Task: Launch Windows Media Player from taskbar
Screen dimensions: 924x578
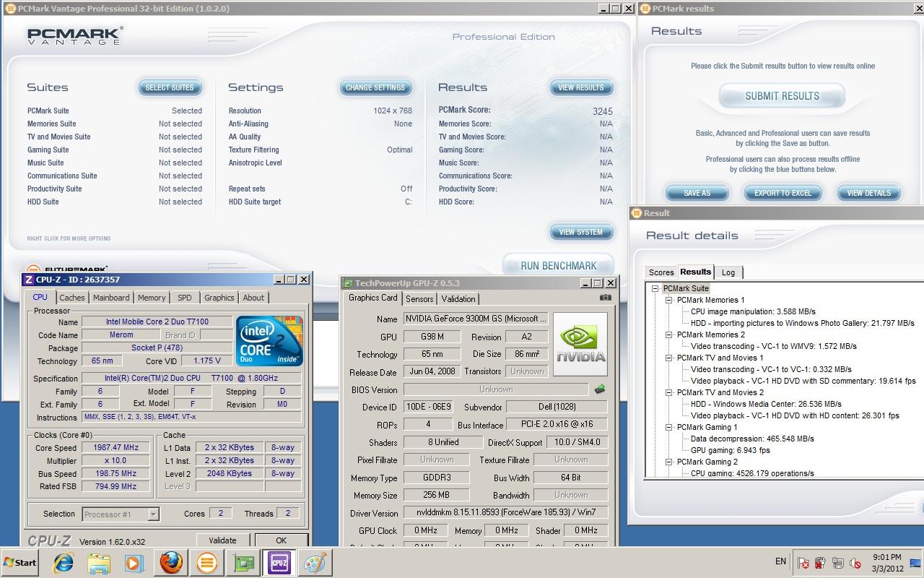Action: pos(134,563)
